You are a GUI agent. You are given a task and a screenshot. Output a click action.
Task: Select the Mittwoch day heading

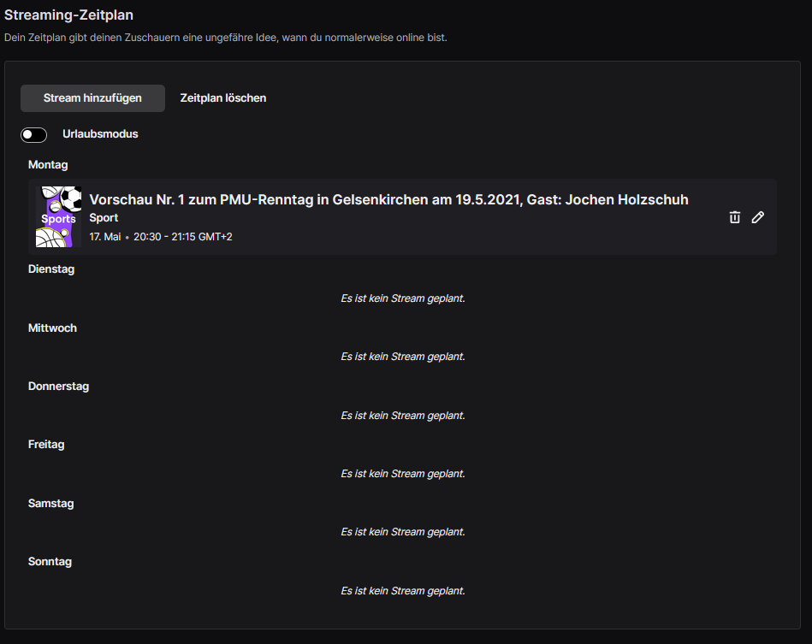pos(52,328)
